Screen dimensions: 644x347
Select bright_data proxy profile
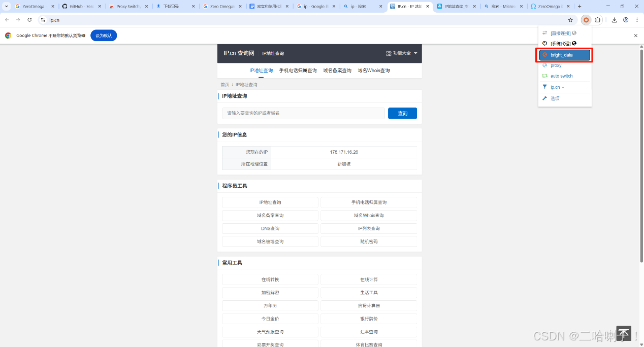point(565,55)
